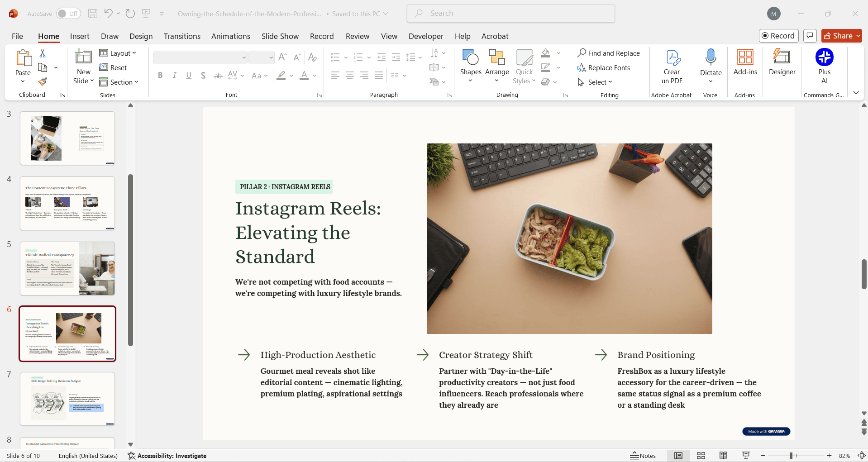Open the File menu
This screenshot has height=462, width=868.
coord(18,36)
